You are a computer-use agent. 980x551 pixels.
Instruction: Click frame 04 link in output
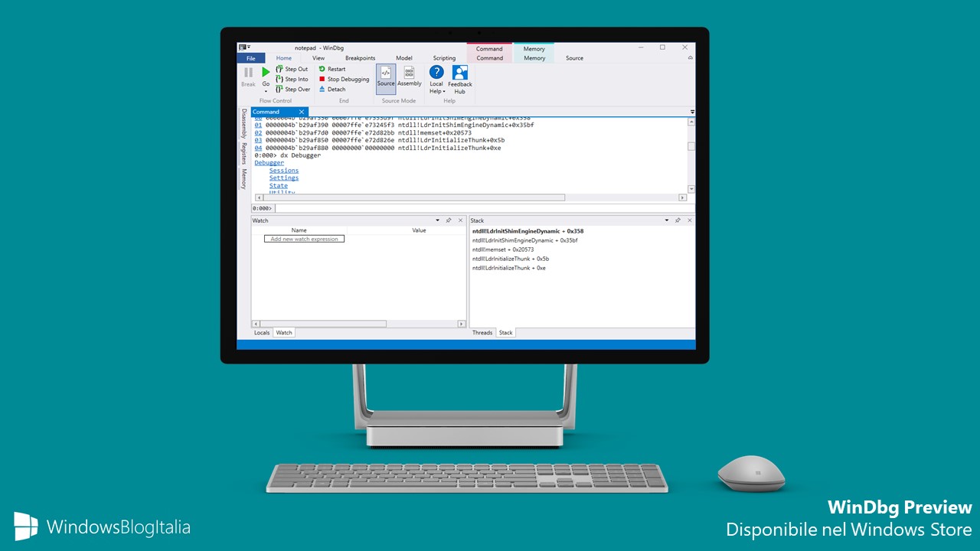coord(258,148)
